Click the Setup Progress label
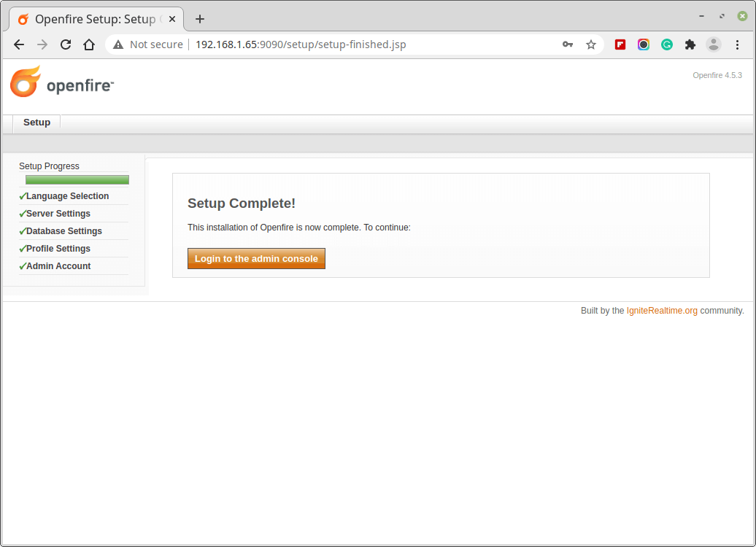The image size is (756, 547). [x=49, y=166]
